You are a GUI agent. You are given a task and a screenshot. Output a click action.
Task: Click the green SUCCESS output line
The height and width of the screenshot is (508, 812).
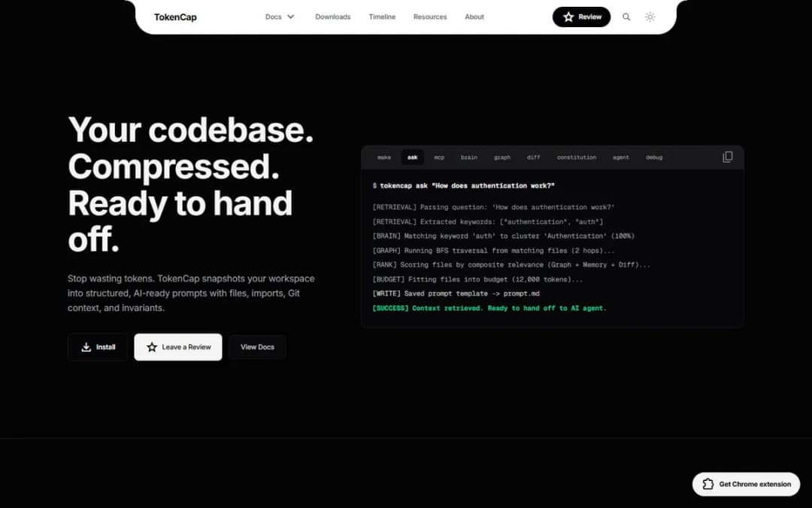[489, 308]
